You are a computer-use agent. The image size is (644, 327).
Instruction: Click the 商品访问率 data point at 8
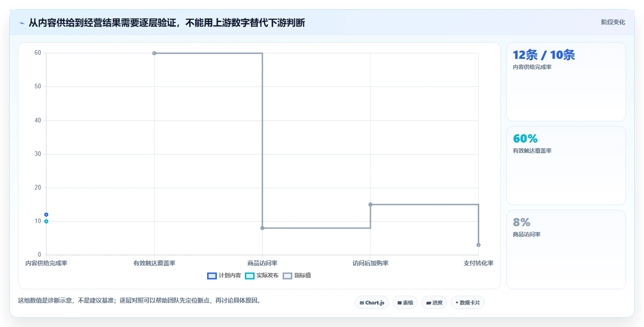click(262, 228)
